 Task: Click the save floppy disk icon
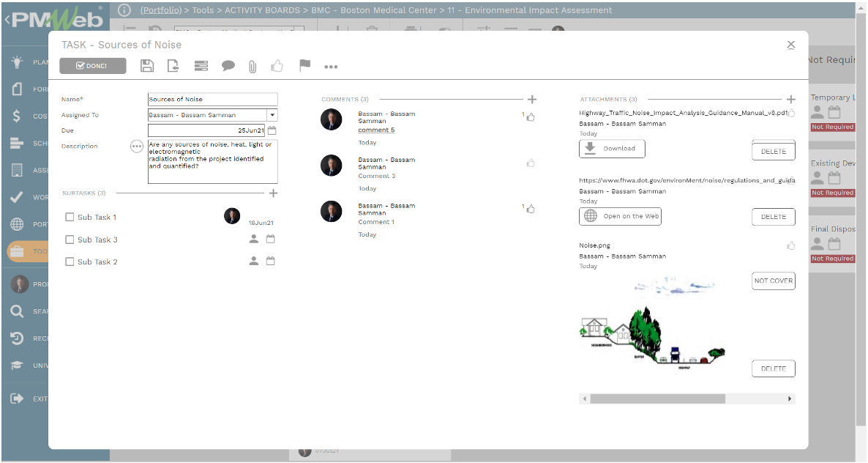coord(147,66)
